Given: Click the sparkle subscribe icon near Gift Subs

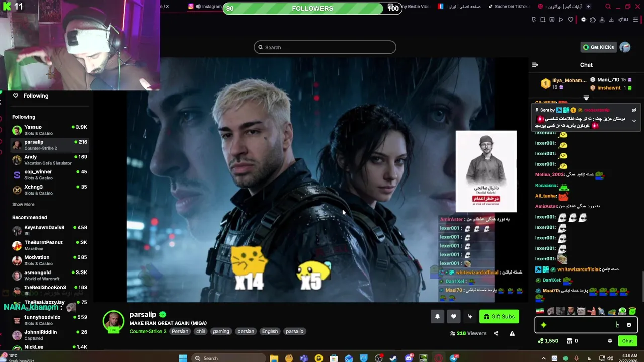Looking at the screenshot, I should (x=470, y=316).
